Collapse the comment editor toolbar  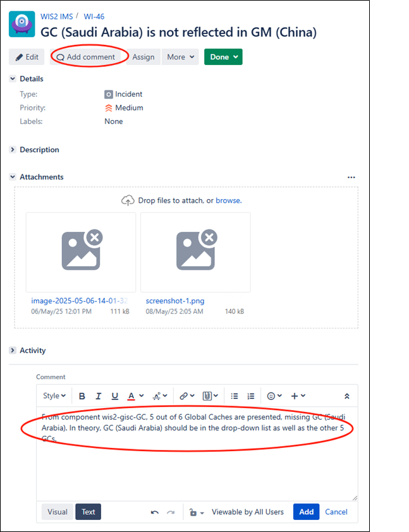(x=347, y=396)
